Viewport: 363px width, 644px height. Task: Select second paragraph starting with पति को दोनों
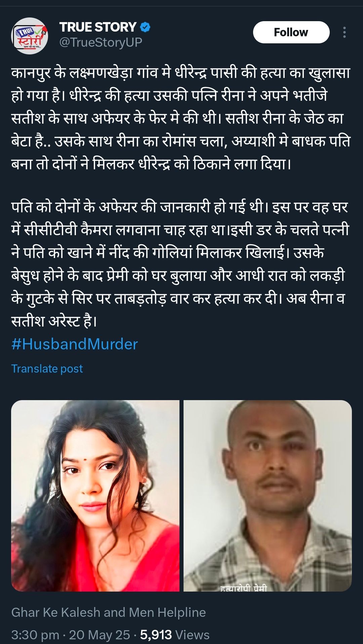180,264
